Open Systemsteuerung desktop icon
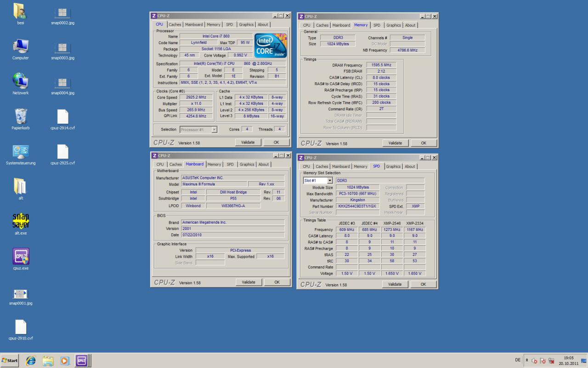The image size is (588, 368). tap(20, 154)
